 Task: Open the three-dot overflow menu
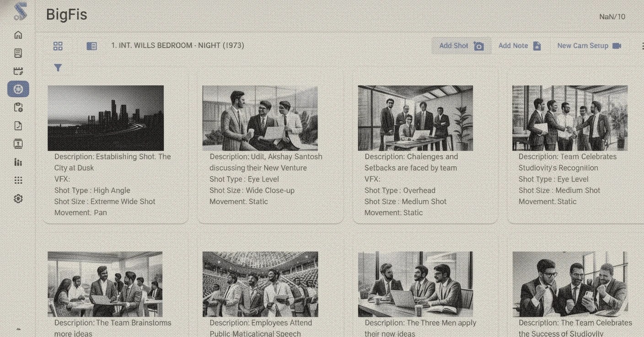pos(643,45)
